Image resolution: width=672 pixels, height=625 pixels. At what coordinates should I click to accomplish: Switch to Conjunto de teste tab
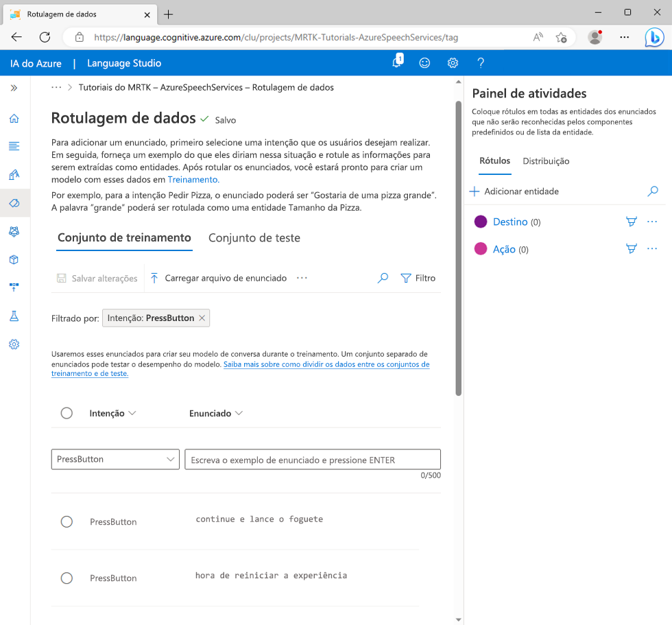[x=254, y=238]
